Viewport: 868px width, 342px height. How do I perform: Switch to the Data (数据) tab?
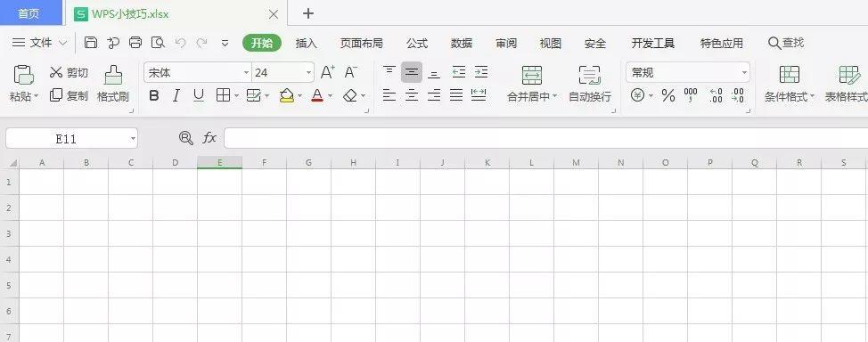click(x=462, y=43)
